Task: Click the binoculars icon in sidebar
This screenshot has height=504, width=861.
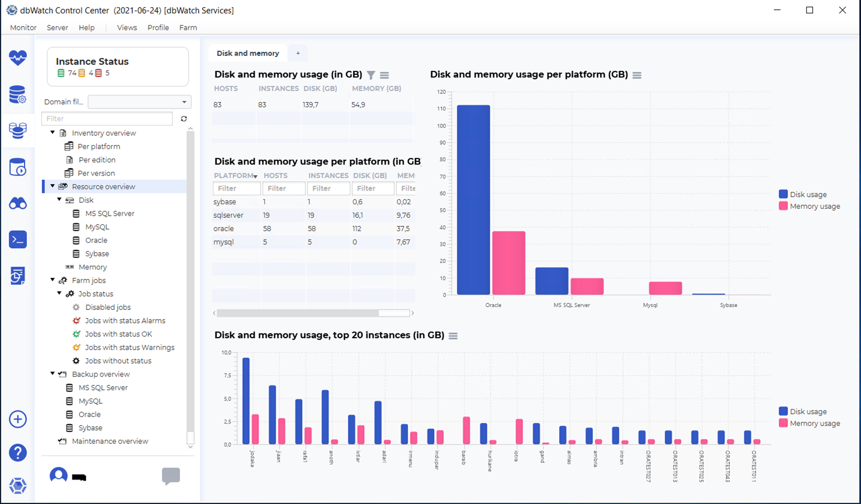Action: coord(18,204)
